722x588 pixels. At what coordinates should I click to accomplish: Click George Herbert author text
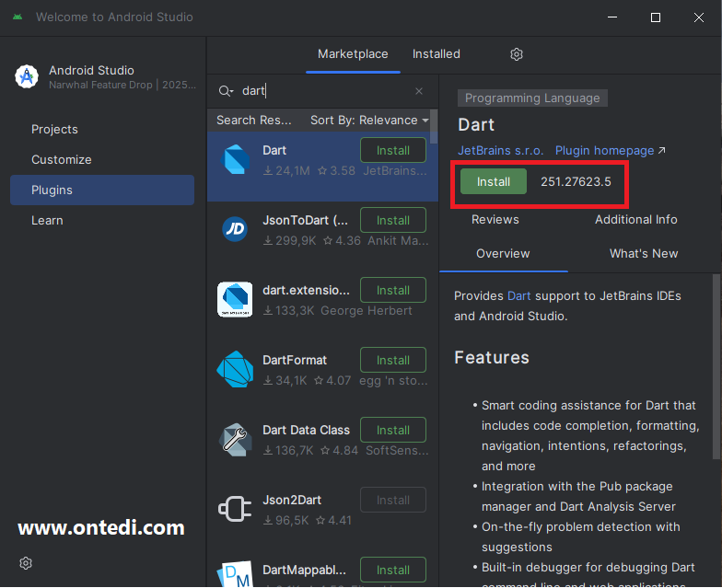tap(367, 311)
